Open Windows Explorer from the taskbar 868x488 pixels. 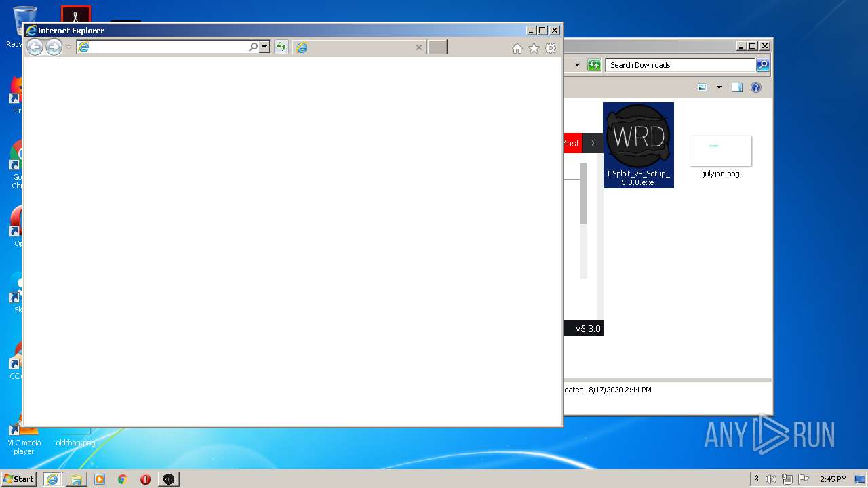pyautogui.click(x=77, y=479)
